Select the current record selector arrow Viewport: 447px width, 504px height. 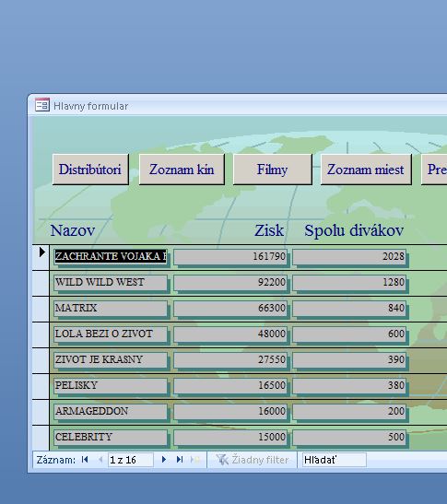tap(41, 252)
